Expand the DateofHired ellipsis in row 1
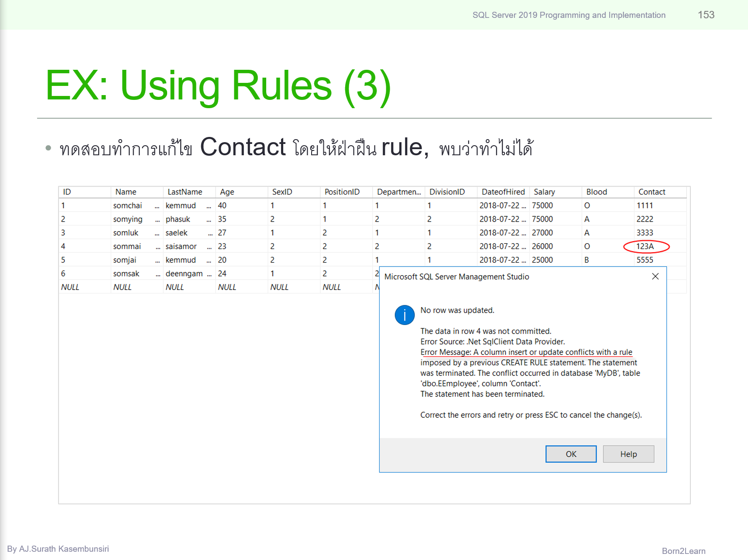Viewport: 748px width, 560px height. tap(523, 205)
